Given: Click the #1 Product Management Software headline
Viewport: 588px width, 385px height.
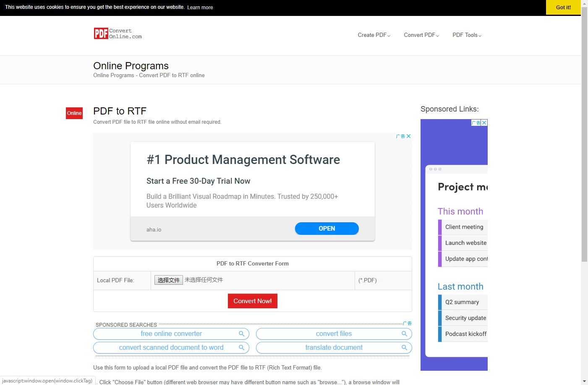Looking at the screenshot, I should [x=243, y=160].
